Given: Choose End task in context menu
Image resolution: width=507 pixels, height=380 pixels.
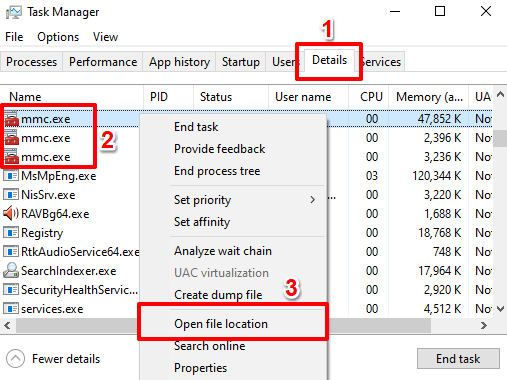Looking at the screenshot, I should click(196, 127).
